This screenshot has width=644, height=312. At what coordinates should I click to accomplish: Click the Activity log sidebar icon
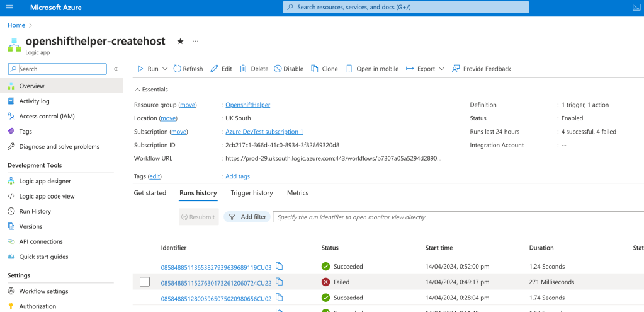click(11, 101)
